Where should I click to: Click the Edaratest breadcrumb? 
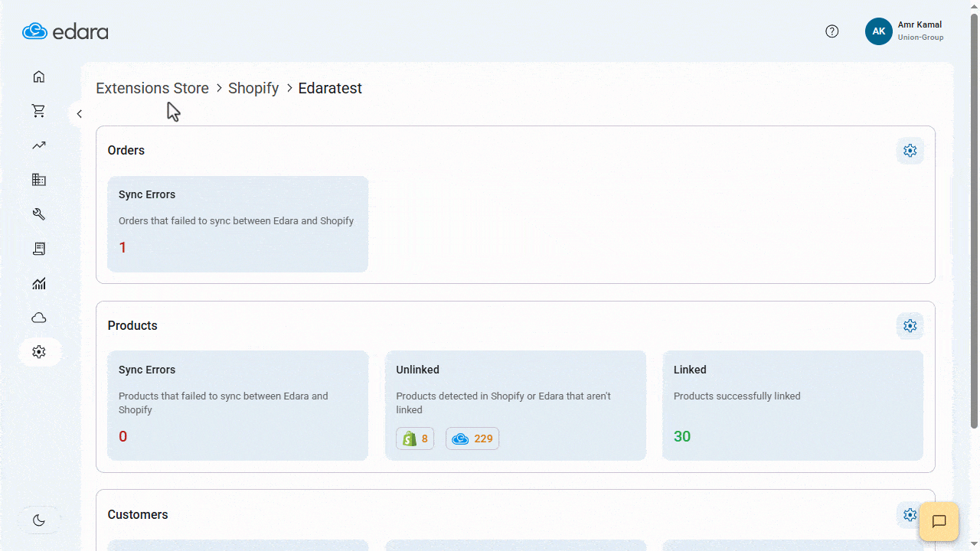[x=330, y=88]
